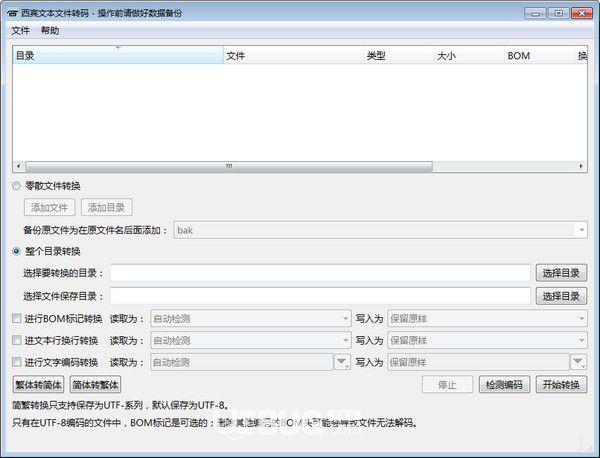The width and height of the screenshot is (600, 458).
Task: Maximize the window
Action: 559,13
